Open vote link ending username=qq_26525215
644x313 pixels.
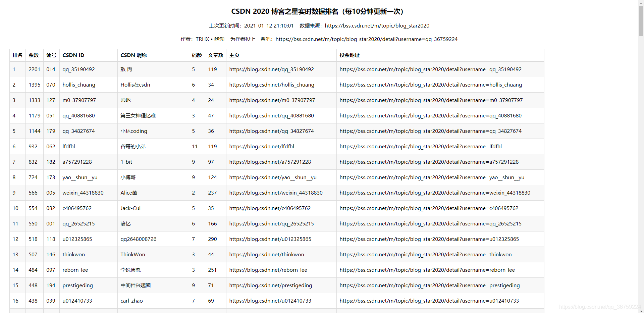(x=430, y=224)
